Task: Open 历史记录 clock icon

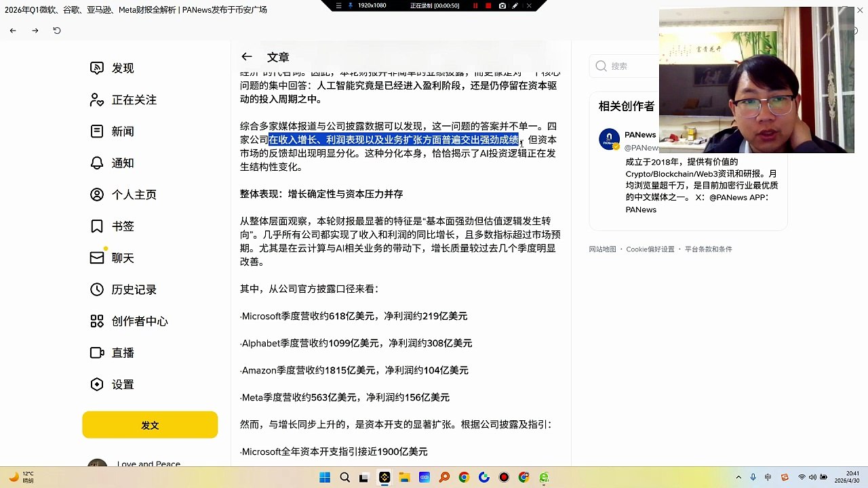Action: coord(97,289)
